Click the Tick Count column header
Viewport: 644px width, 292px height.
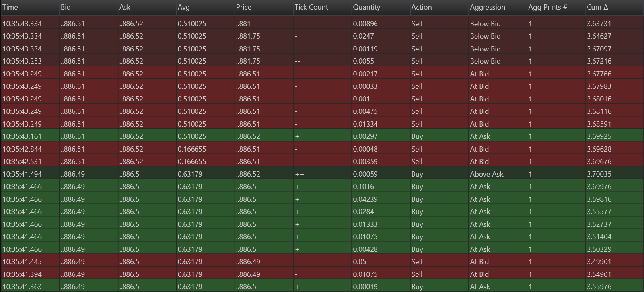coord(311,7)
